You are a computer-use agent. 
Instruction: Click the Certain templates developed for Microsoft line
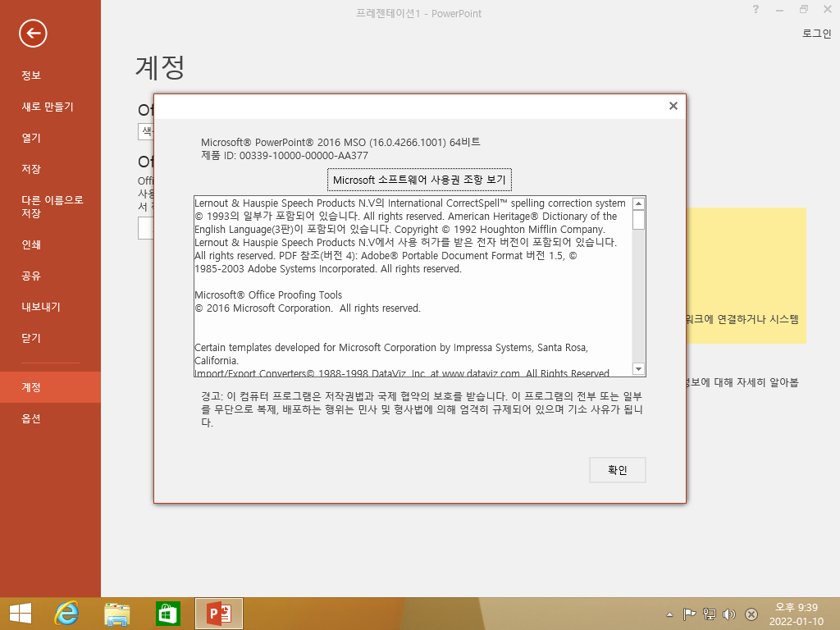(391, 354)
